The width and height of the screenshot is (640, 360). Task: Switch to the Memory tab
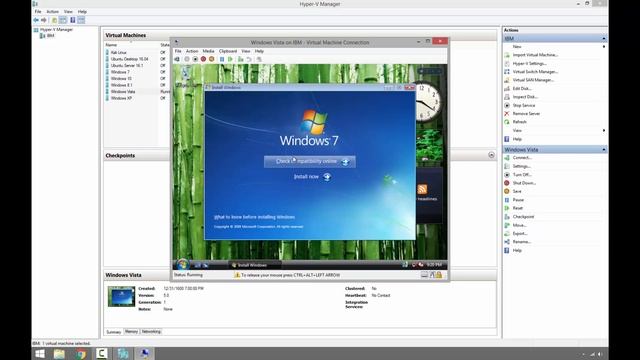[131, 331]
